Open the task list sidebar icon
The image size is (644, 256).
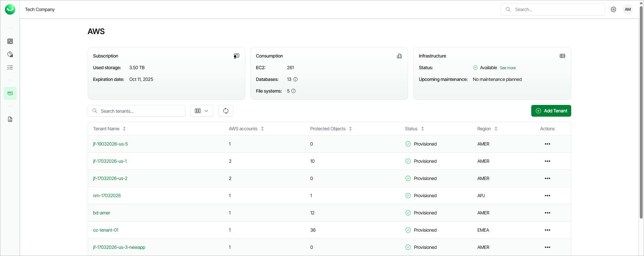(x=10, y=67)
